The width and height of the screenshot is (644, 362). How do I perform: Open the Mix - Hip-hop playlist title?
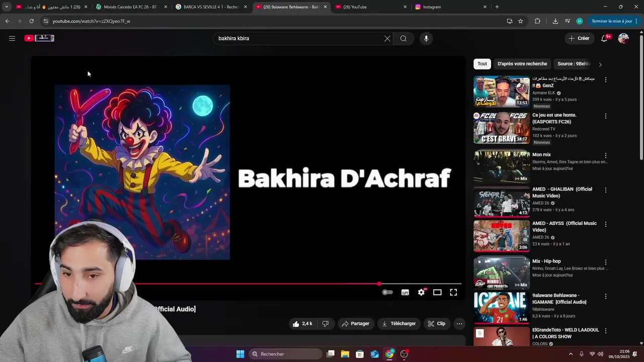pos(546,261)
